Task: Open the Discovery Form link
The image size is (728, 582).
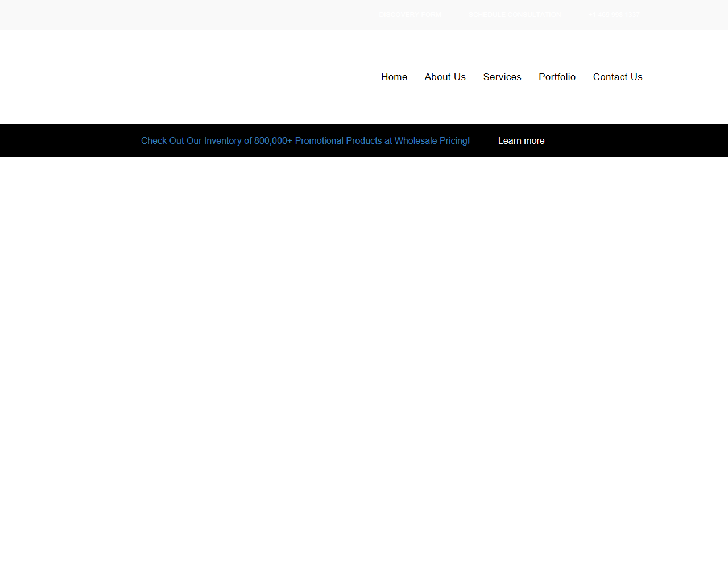Action: point(409,15)
